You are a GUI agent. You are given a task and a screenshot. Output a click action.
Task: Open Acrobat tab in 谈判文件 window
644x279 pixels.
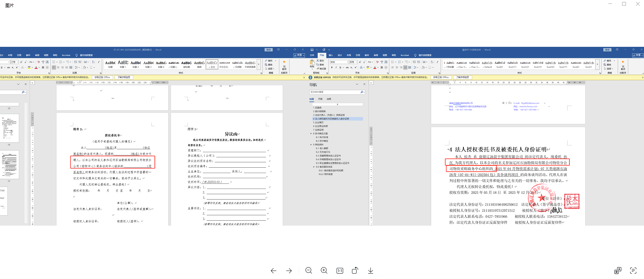tap(66, 55)
